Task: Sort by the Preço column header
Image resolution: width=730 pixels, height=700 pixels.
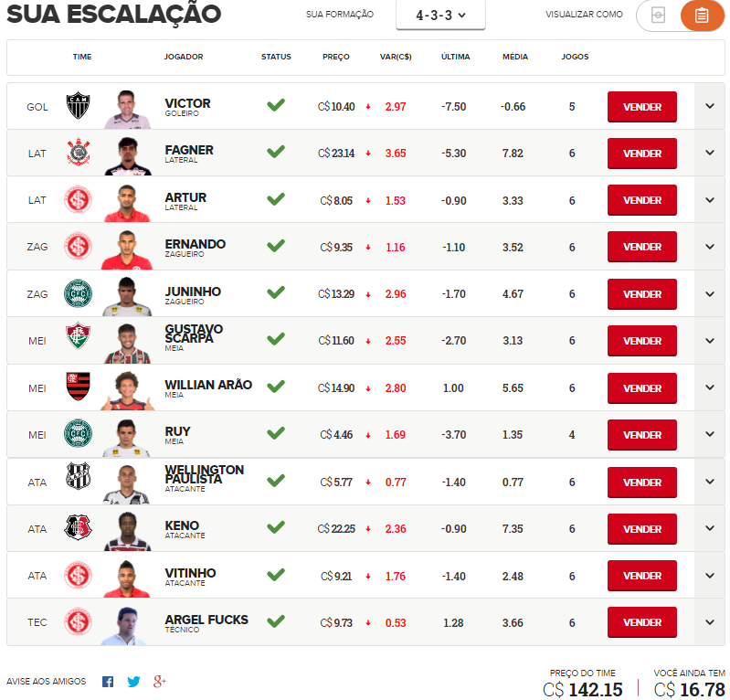Action: (x=336, y=57)
